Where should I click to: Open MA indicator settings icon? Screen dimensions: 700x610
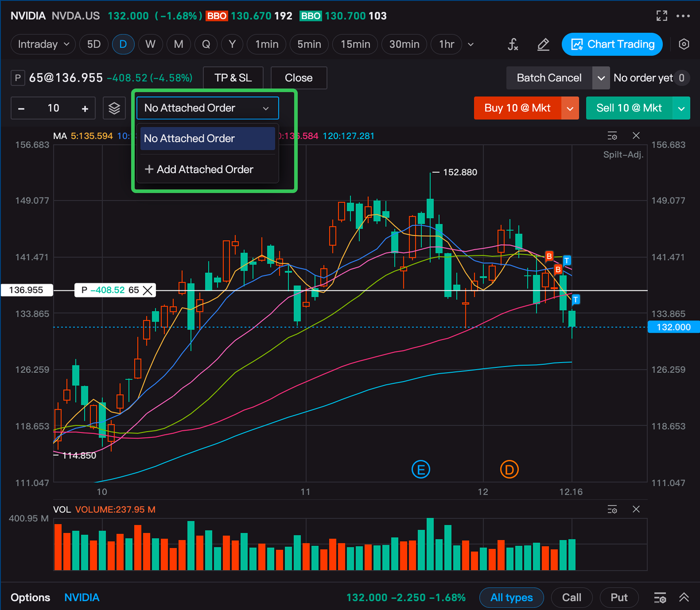[612, 136]
